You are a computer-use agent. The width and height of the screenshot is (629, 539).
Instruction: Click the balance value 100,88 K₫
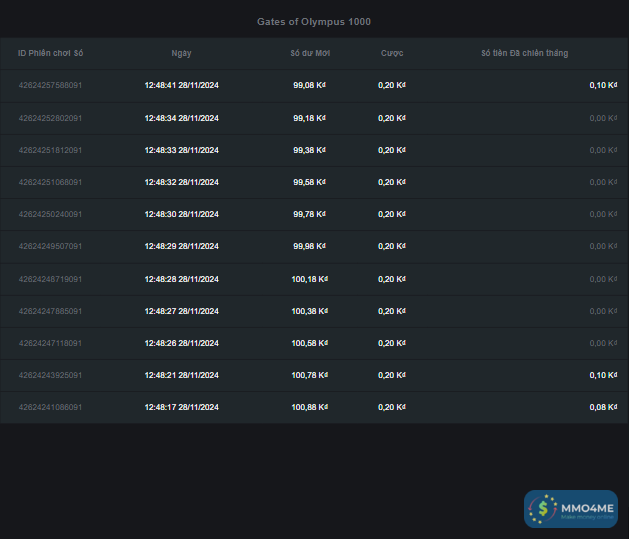[x=310, y=407]
